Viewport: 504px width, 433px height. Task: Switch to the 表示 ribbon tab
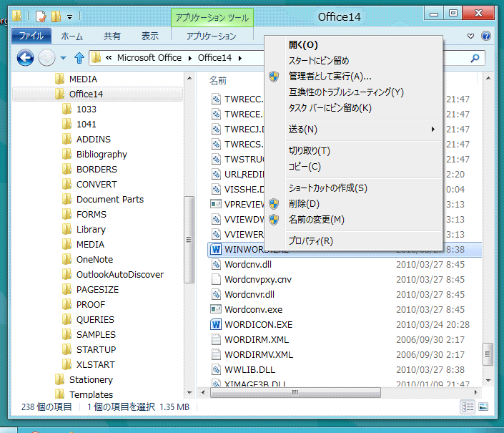coord(150,36)
